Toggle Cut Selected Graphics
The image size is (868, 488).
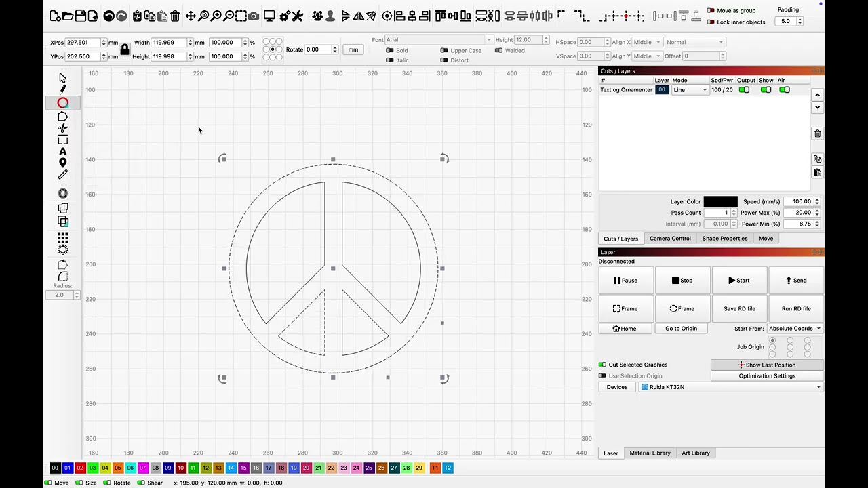tap(602, 365)
